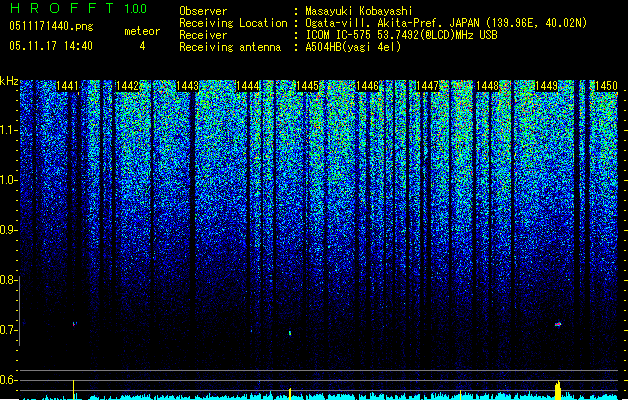Click the 1445 time marker
Image resolution: width=629 pixels, height=400 pixels.
click(307, 86)
